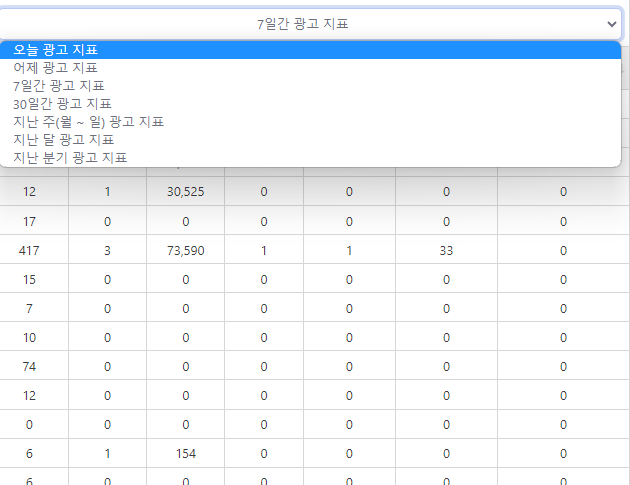Click the cell with value 3
The height and width of the screenshot is (485, 630).
[x=107, y=251]
